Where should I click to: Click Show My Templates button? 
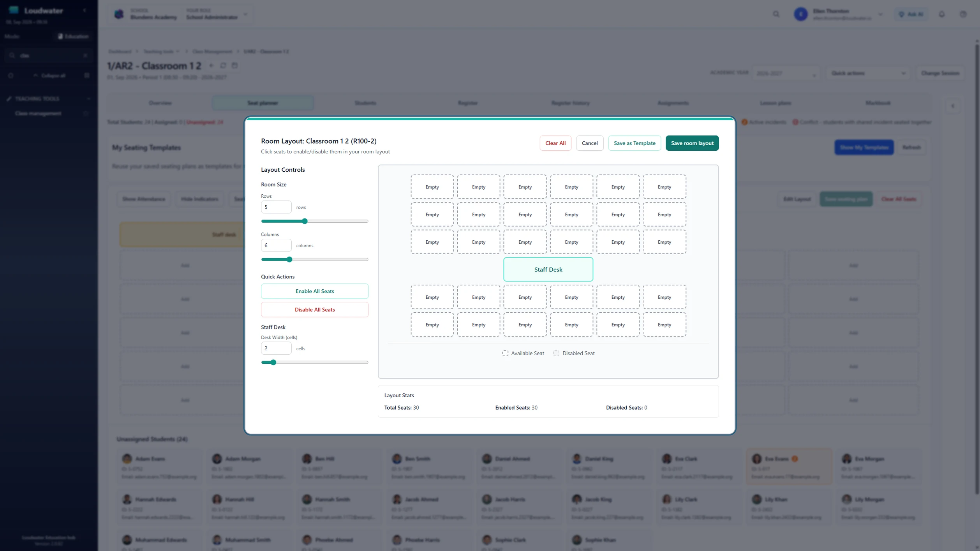coord(864,147)
